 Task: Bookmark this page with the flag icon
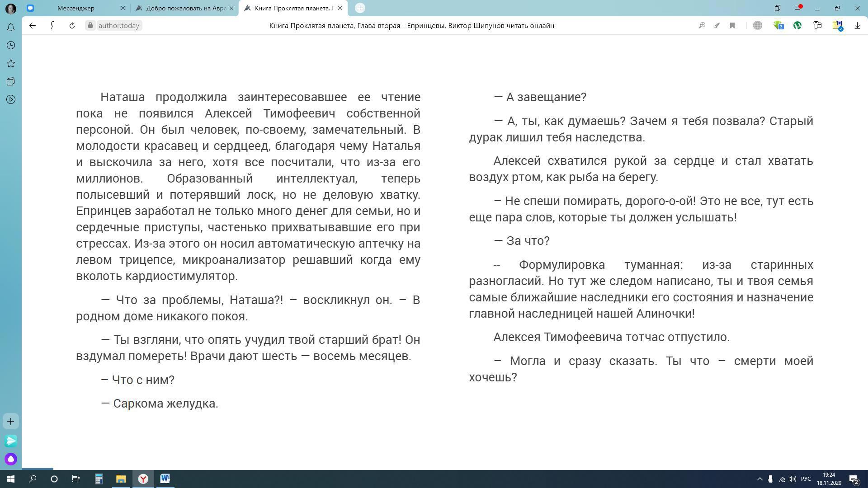tap(732, 26)
